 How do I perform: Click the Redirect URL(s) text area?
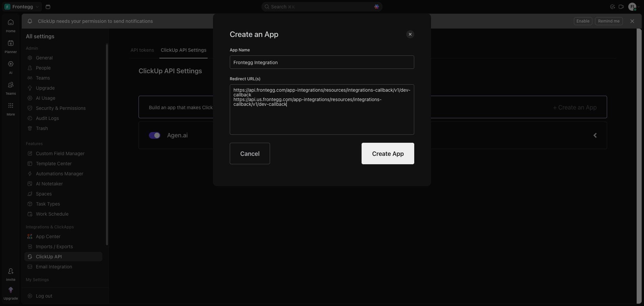pyautogui.click(x=322, y=110)
